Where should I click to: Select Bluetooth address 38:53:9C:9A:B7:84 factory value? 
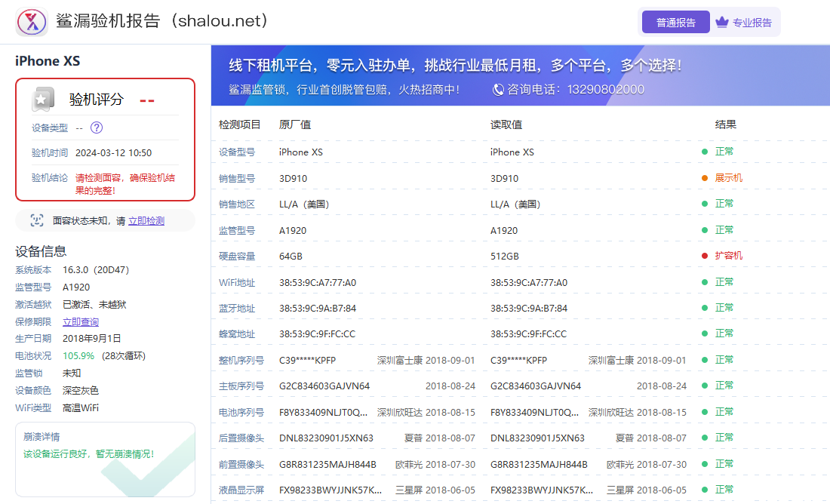pyautogui.click(x=318, y=308)
